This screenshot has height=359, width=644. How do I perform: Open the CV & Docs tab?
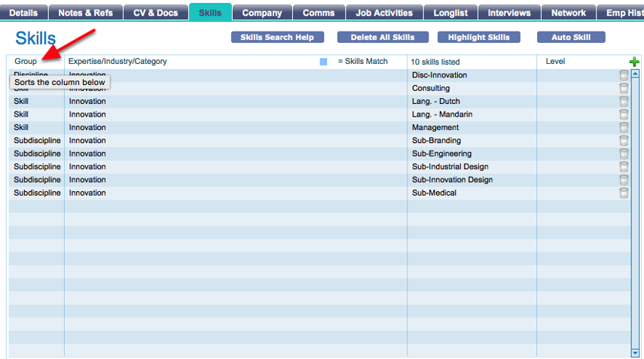pyautogui.click(x=156, y=13)
